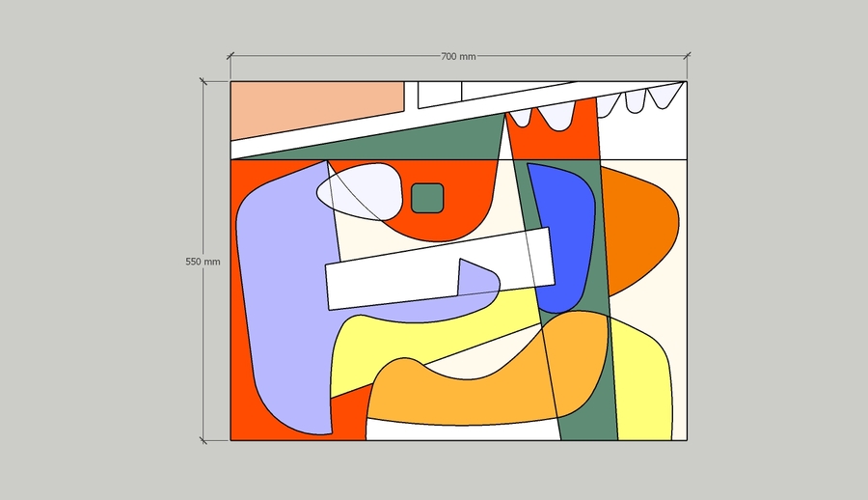The image size is (868, 500).
Task: Select the "550 mm" dimension label
Action: click(203, 262)
